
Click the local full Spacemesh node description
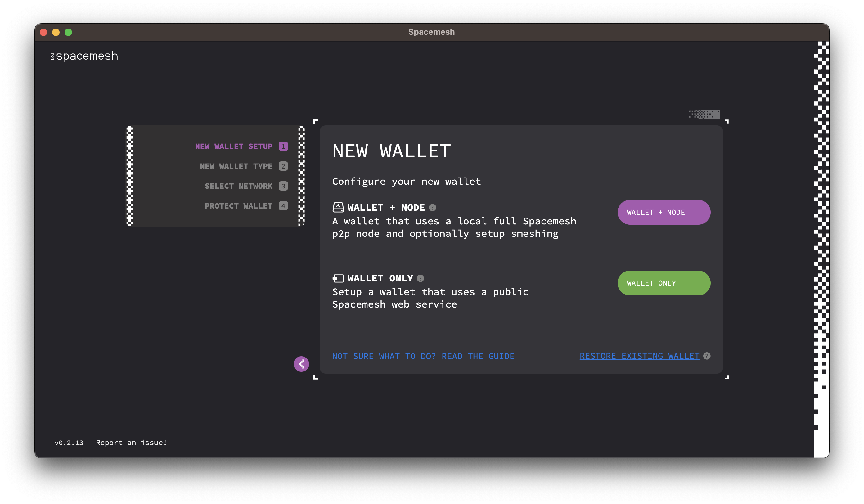[x=454, y=227]
